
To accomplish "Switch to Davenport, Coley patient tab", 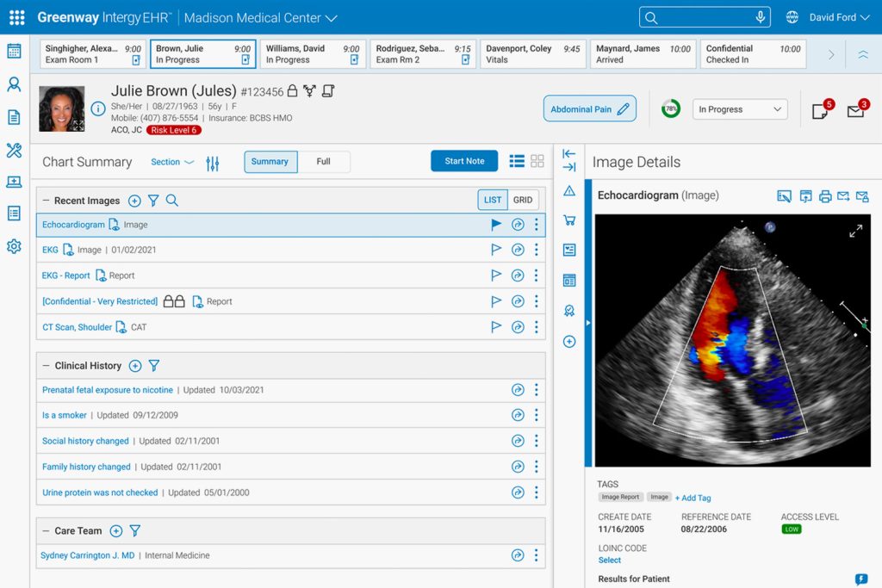I will [x=531, y=54].
